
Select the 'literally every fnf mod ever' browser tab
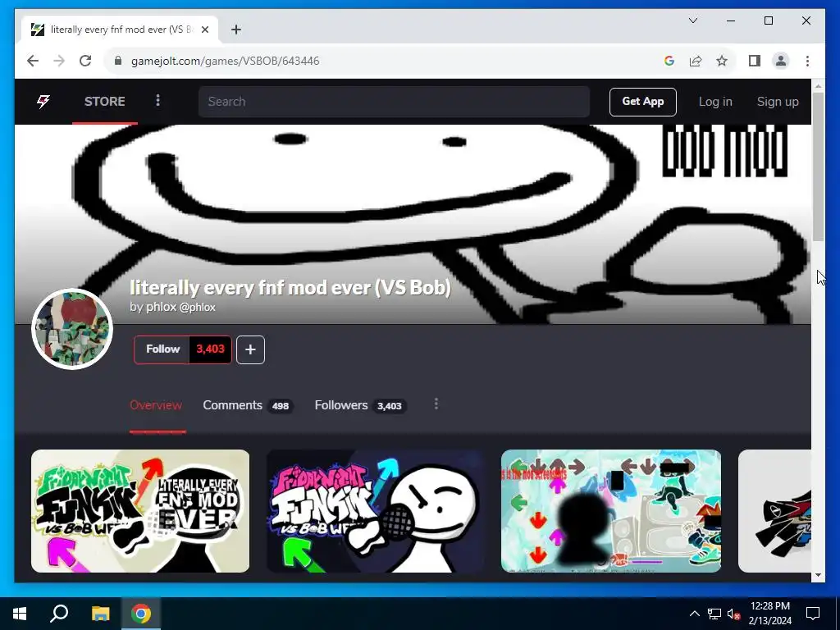click(120, 30)
